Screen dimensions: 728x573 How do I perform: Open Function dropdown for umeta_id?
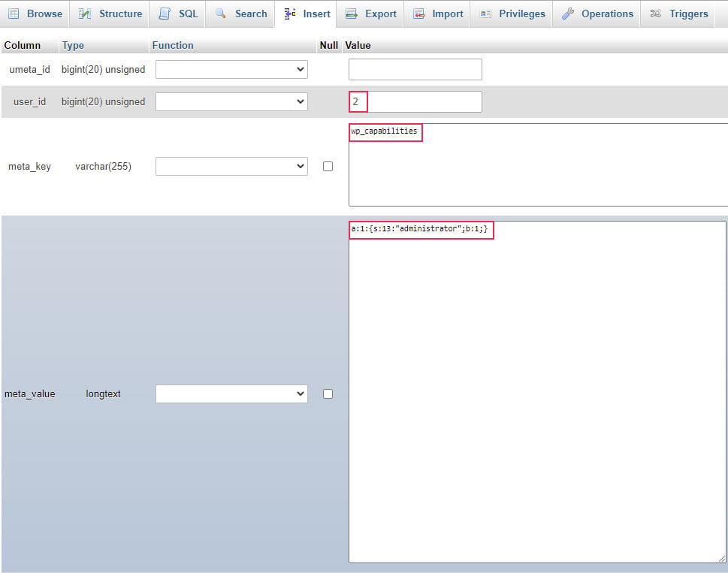click(231, 69)
